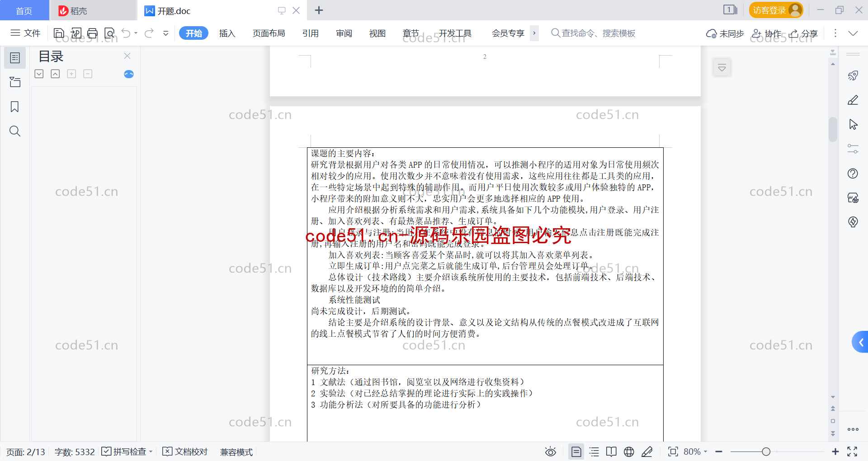
Task: Open the bookmark sidebar icon
Action: [15, 107]
